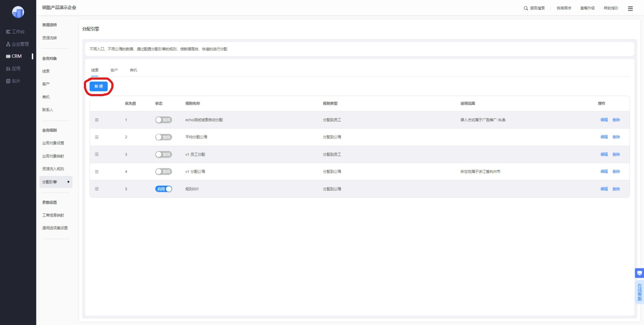Expand the arrow beside 分配引擎 menu item
The image size is (644, 325).
click(68, 182)
